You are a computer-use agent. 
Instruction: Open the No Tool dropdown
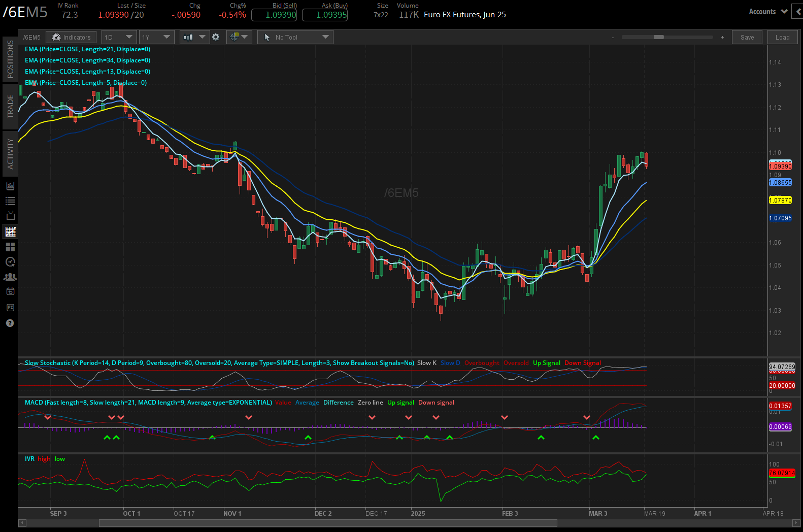[x=295, y=37]
